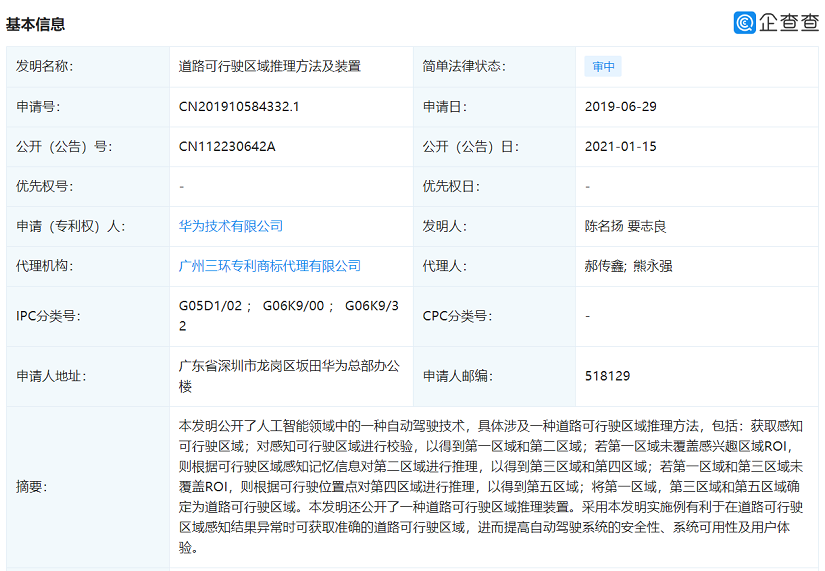Click the 申请人邮编 field label
The height and width of the screenshot is (571, 825).
[x=458, y=376]
